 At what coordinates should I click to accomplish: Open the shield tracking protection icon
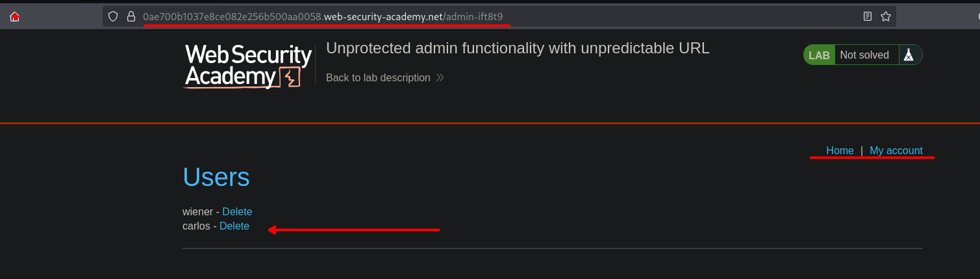pyautogui.click(x=113, y=17)
